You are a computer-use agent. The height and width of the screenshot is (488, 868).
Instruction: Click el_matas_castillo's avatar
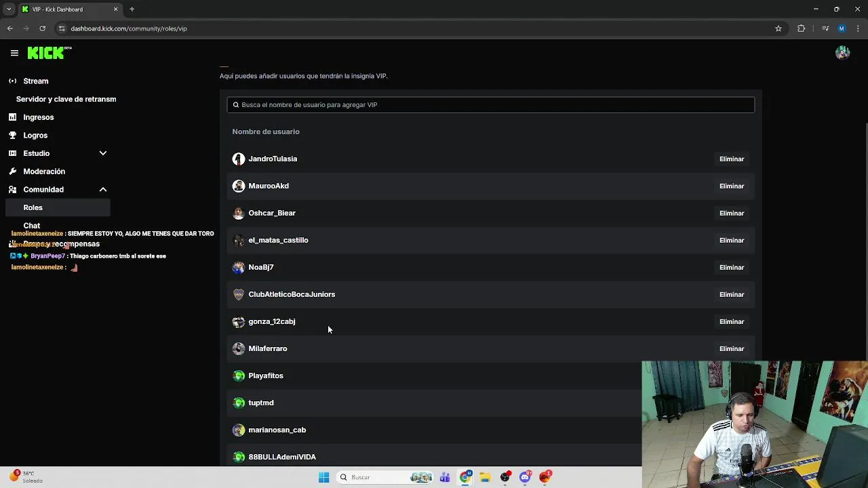pyautogui.click(x=239, y=240)
